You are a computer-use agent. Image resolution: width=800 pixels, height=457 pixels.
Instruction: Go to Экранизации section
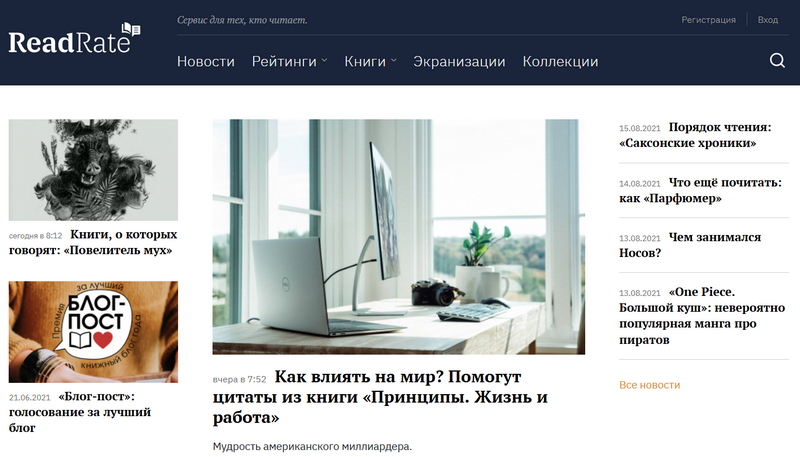459,62
